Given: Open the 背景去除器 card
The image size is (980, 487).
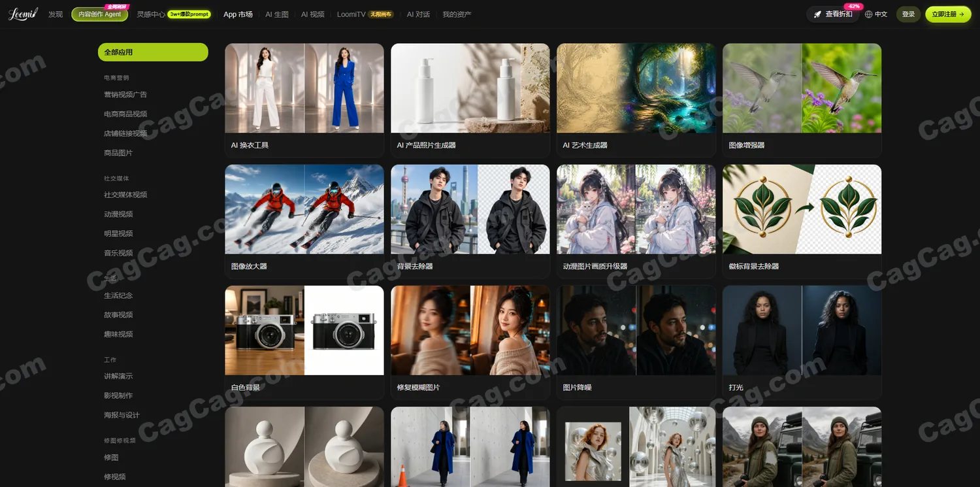Looking at the screenshot, I should click(x=470, y=222).
